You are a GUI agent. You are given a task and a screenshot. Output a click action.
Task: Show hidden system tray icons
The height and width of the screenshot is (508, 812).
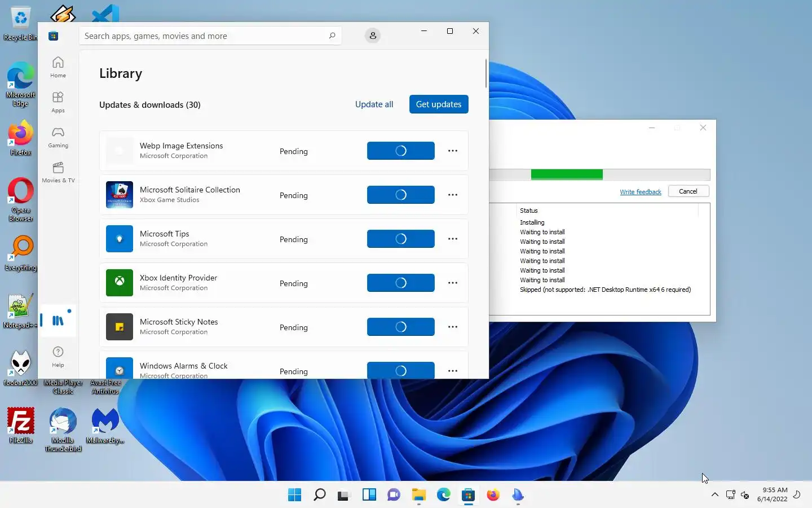click(x=715, y=494)
